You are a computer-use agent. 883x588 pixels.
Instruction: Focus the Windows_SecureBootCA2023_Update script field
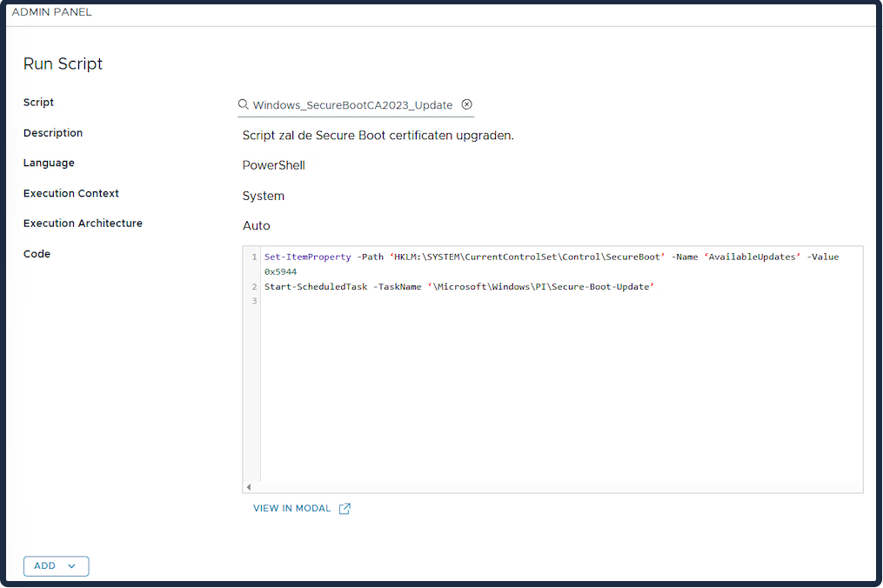(352, 105)
